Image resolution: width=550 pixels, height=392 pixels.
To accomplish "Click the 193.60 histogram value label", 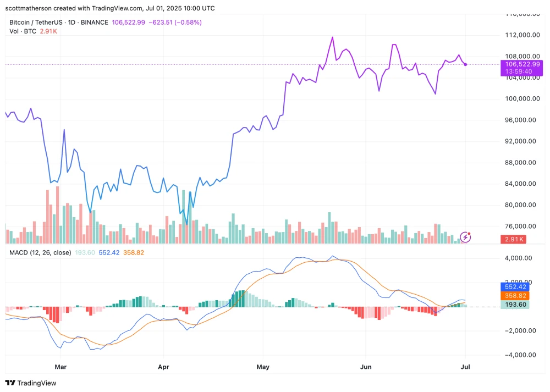I will tap(515, 305).
